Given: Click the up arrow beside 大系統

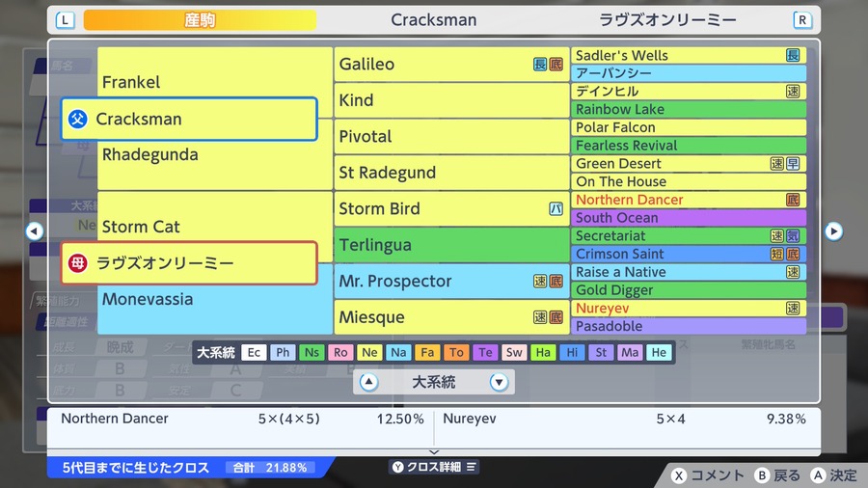Looking at the screenshot, I should pos(368,382).
